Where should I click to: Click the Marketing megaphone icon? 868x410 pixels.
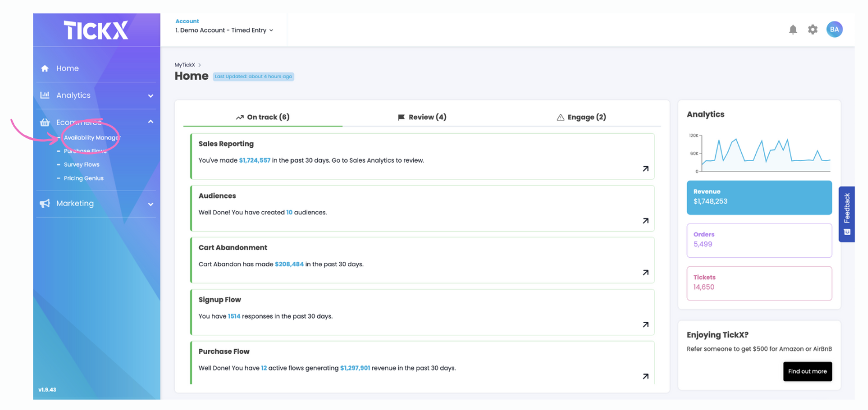pyautogui.click(x=45, y=203)
